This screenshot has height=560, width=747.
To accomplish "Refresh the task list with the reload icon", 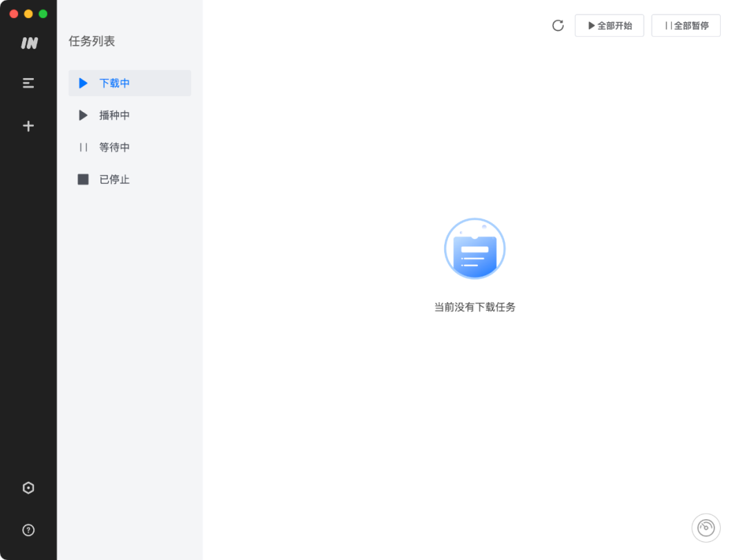I will tap(558, 25).
